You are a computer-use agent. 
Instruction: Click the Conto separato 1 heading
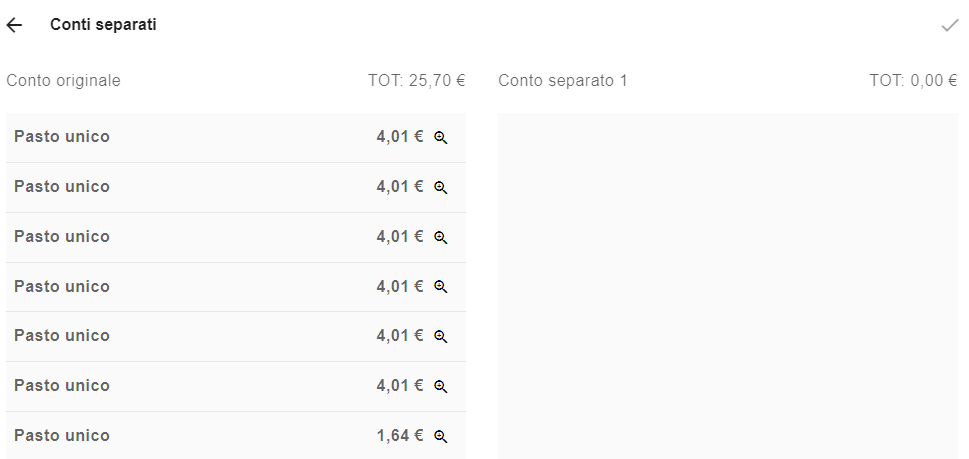coord(562,81)
